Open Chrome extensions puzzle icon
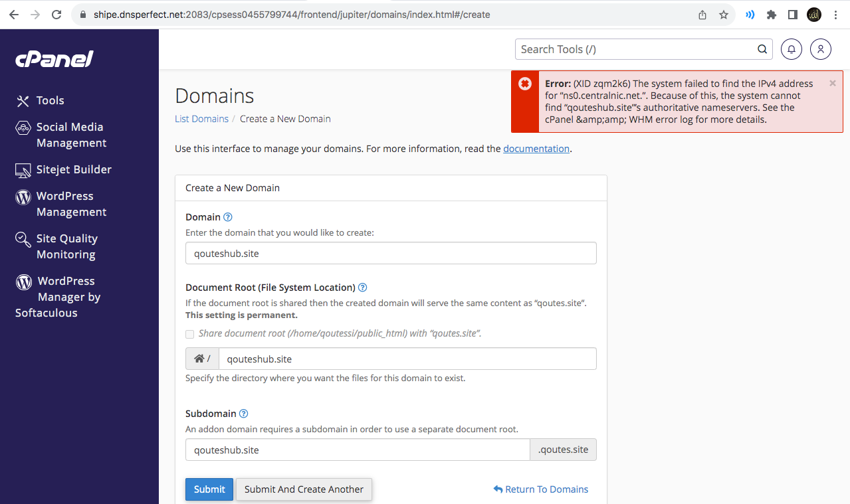The image size is (850, 504). (x=772, y=15)
